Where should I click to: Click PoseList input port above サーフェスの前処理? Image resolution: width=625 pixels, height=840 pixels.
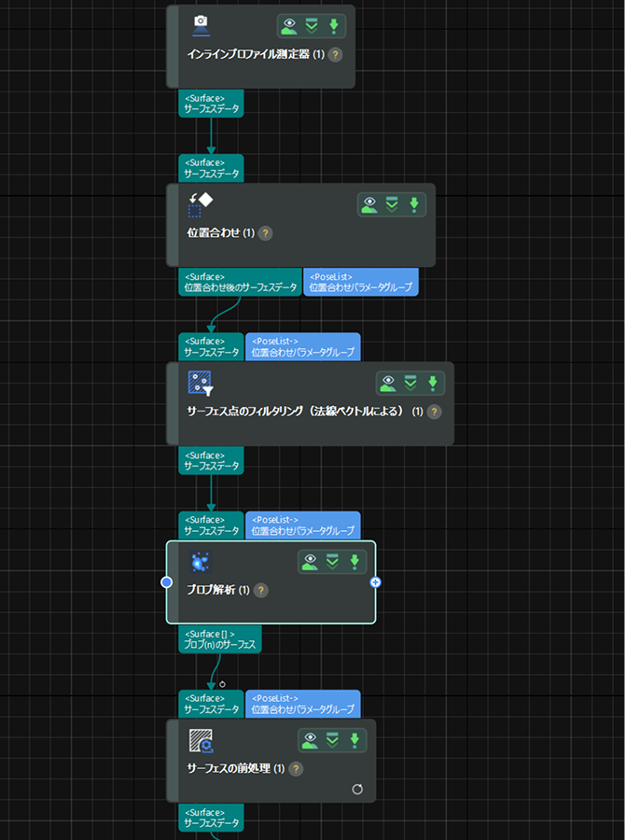[x=302, y=704]
